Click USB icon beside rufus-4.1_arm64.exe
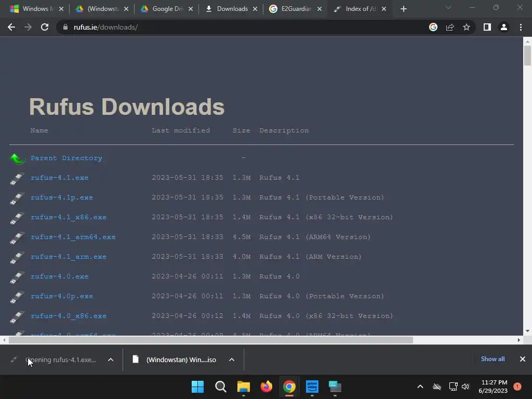532x399 pixels. (17, 237)
